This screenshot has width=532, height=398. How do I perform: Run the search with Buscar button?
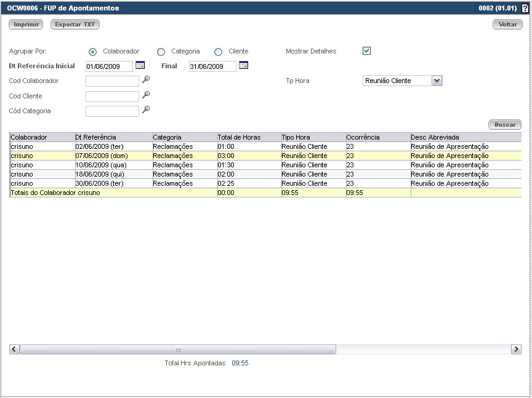click(x=505, y=124)
